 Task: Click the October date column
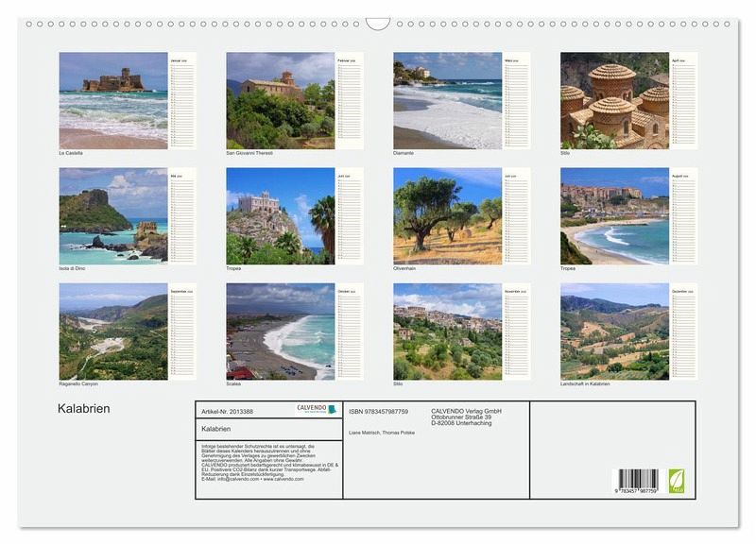pos(350,332)
